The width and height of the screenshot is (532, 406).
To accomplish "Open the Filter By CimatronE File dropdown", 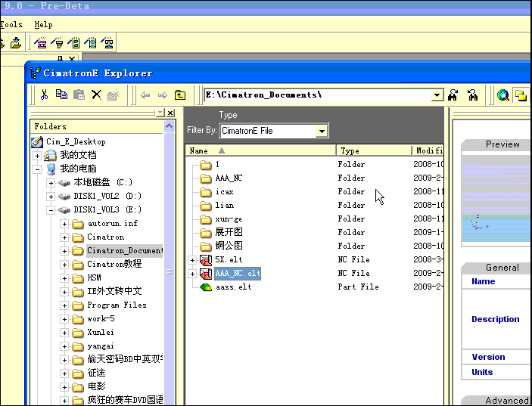I will pos(321,131).
